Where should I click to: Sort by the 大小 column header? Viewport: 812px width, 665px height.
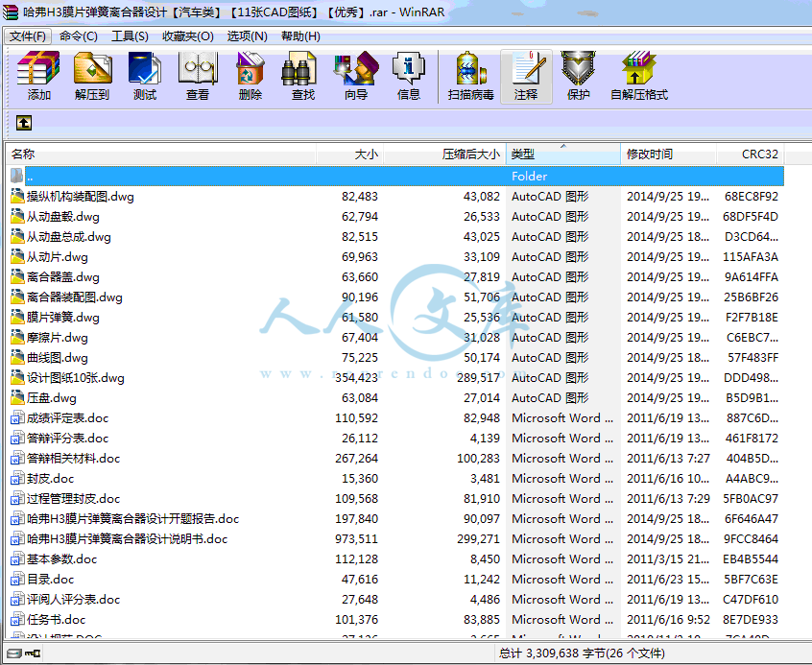coord(349,154)
